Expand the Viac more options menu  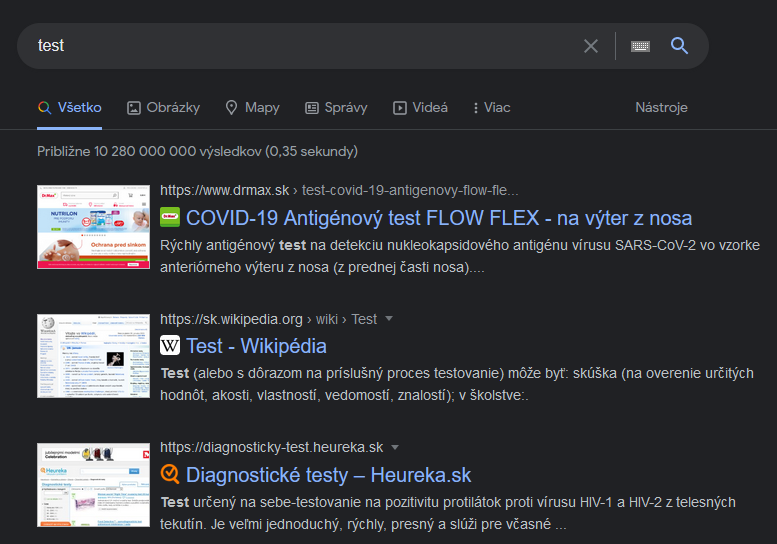click(x=491, y=108)
